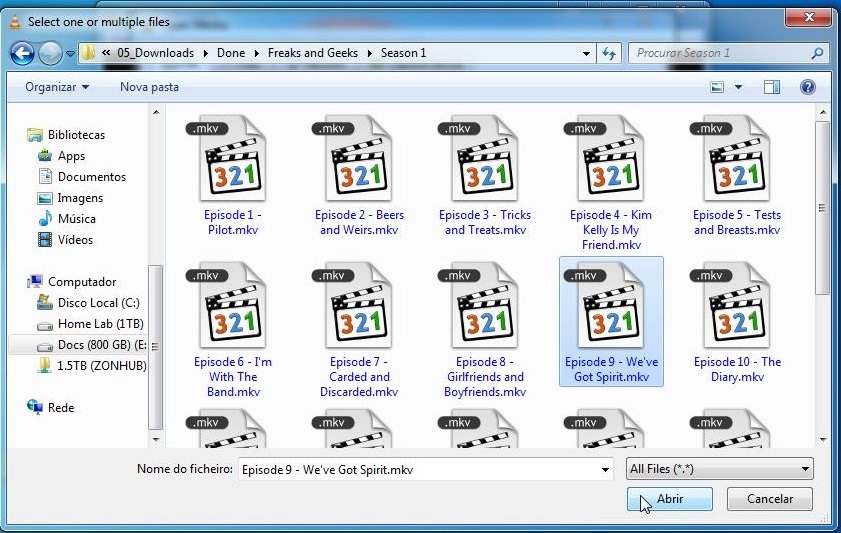The image size is (841, 533).
Task: Select the Episode 6 - I'm With The Band icon
Action: click(x=232, y=305)
